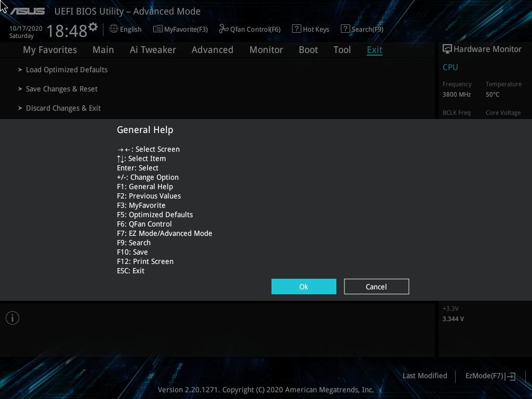Click 'F5: Optimized Defaults' help line
The height and width of the screenshot is (399, 532).
[155, 215]
